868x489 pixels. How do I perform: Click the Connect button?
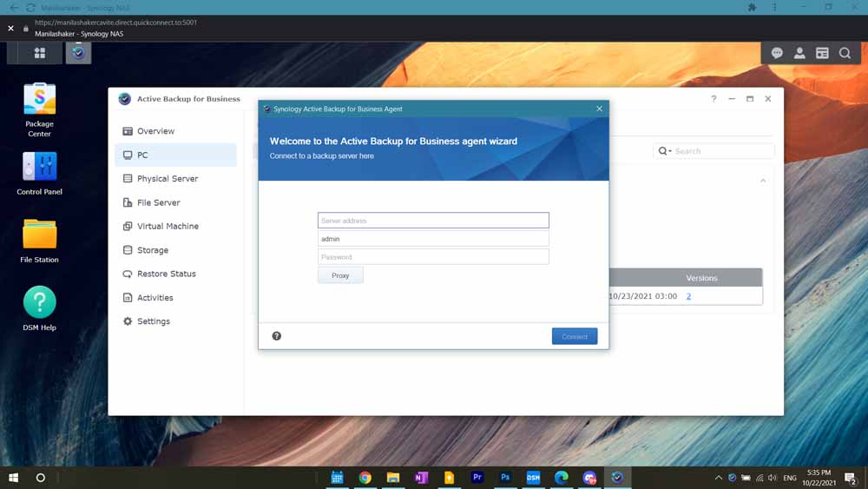click(x=575, y=336)
